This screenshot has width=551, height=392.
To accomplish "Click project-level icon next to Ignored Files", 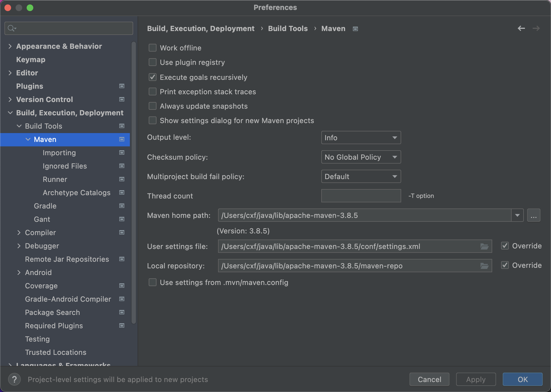I will point(122,166).
